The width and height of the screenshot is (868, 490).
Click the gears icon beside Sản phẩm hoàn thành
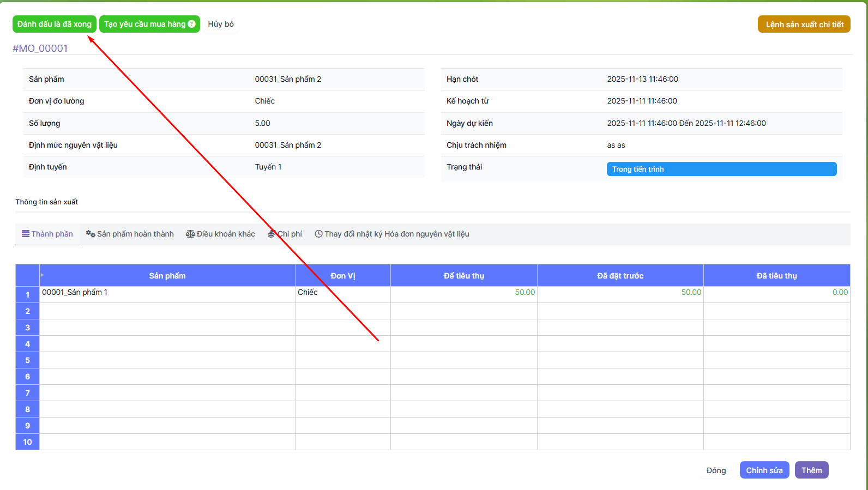point(91,234)
